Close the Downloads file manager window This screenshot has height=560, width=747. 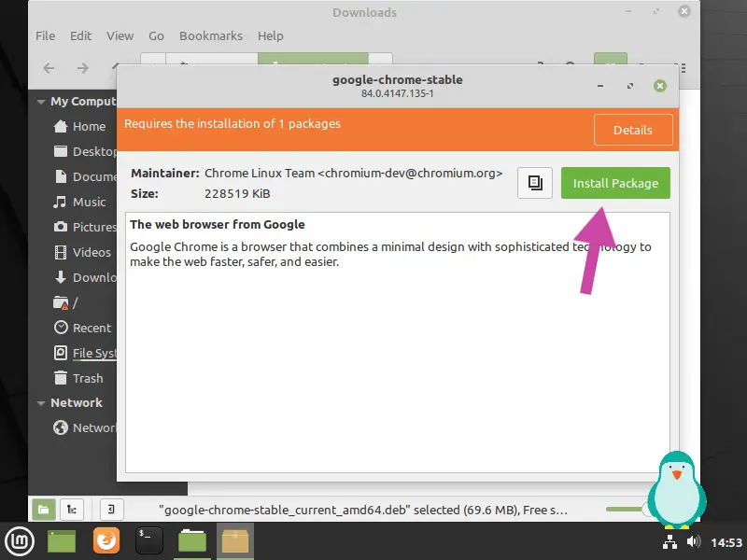tap(684, 11)
